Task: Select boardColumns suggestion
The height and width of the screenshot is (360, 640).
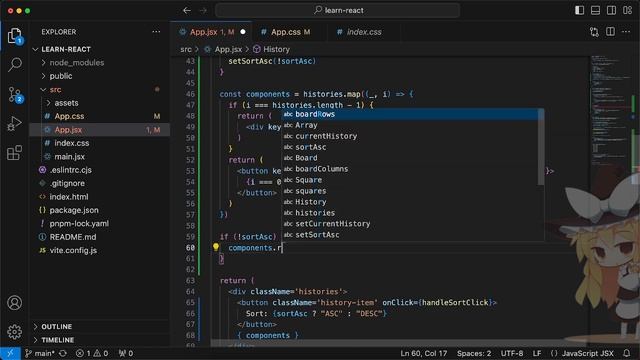Action: click(x=410, y=169)
